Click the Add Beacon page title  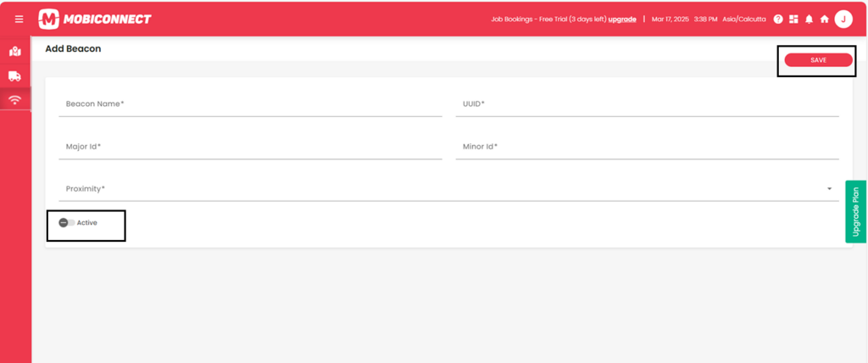coord(73,49)
